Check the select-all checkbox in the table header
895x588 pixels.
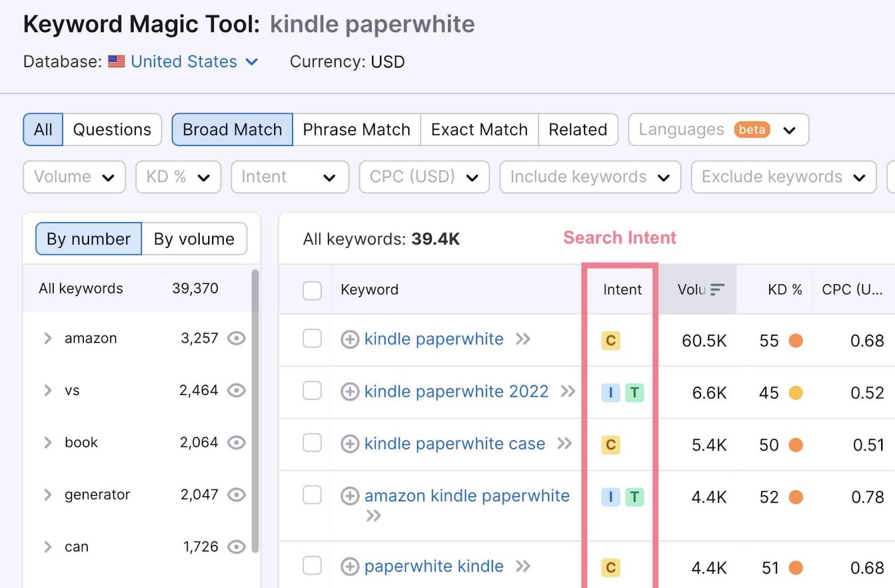tap(312, 290)
